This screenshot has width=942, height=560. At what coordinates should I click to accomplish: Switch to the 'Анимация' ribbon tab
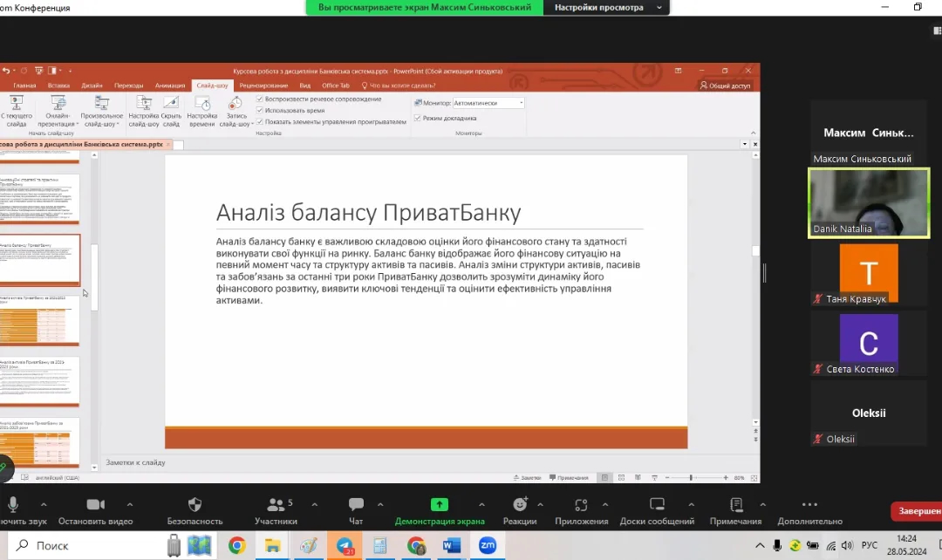point(170,85)
